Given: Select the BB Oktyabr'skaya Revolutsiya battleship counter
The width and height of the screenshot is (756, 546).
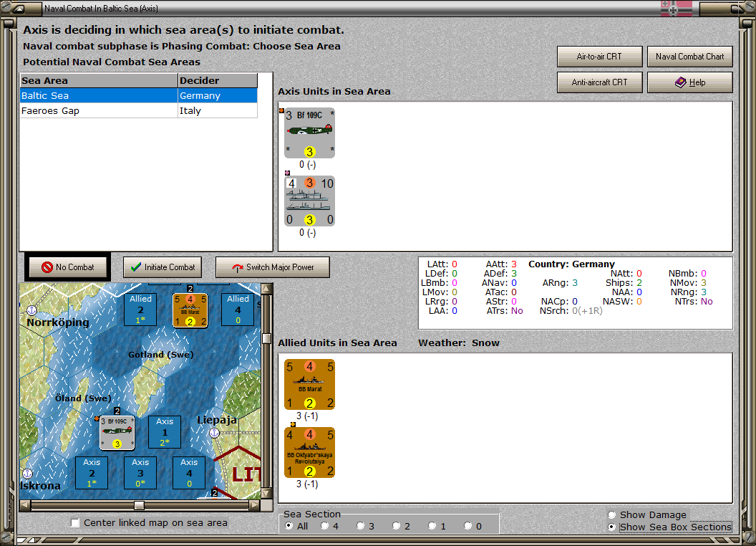Looking at the screenshot, I should click(x=309, y=452).
